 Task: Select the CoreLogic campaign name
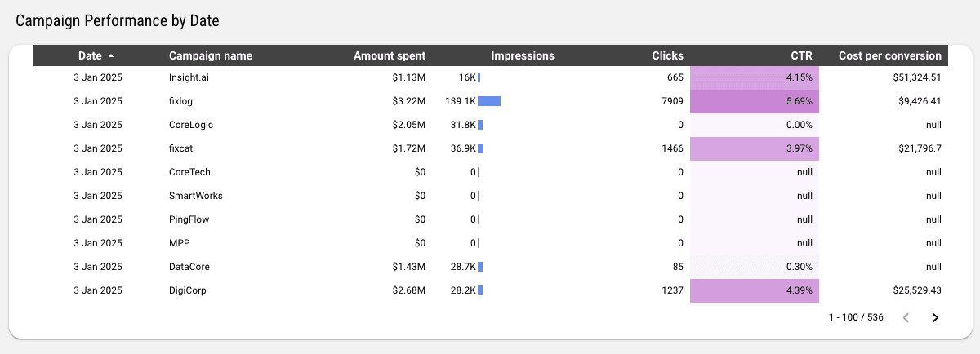191,126
